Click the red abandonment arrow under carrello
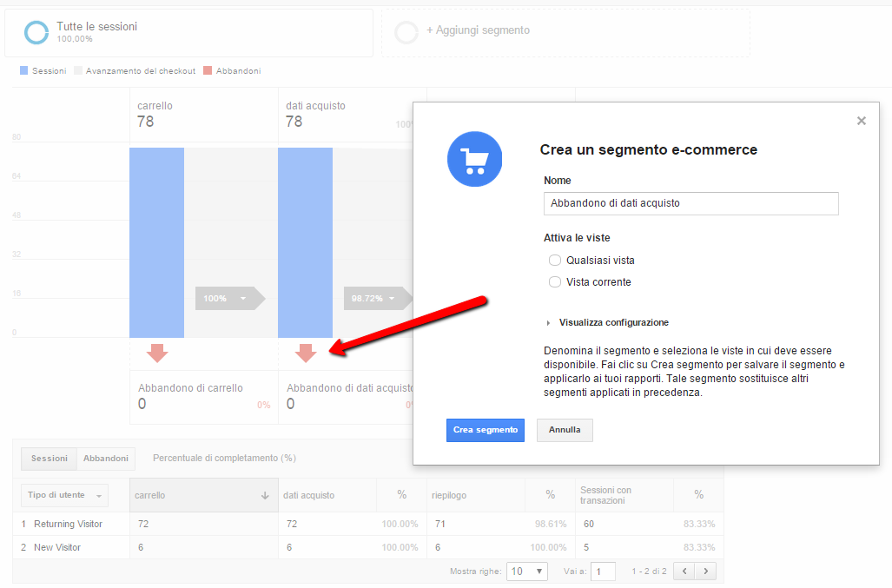 point(157,353)
